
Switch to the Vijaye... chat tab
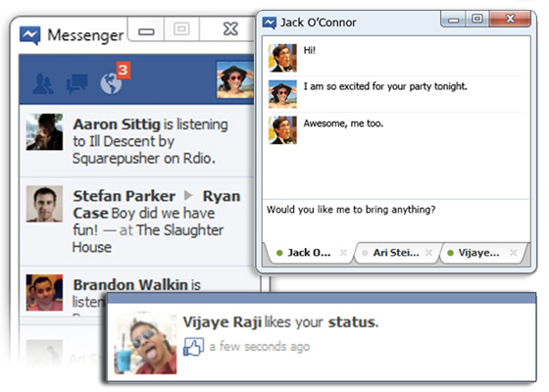click(479, 253)
